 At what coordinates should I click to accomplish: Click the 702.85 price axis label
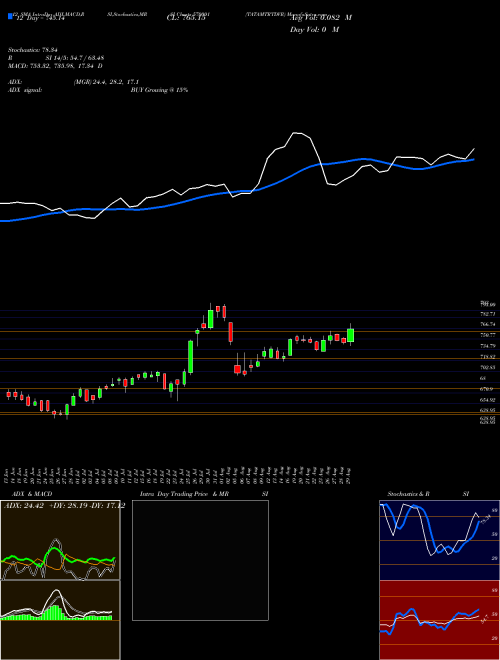click(488, 367)
